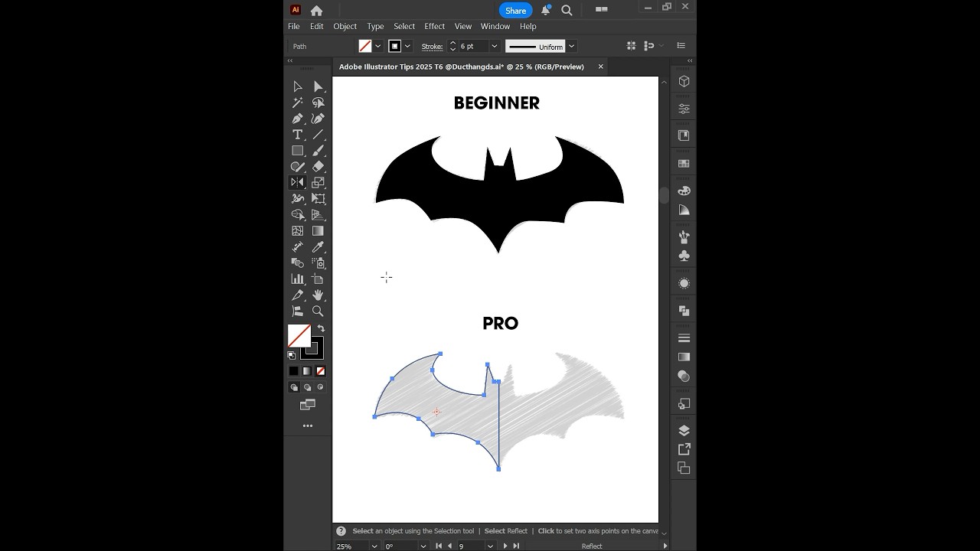
Task: Open the File menu
Action: pos(294,26)
